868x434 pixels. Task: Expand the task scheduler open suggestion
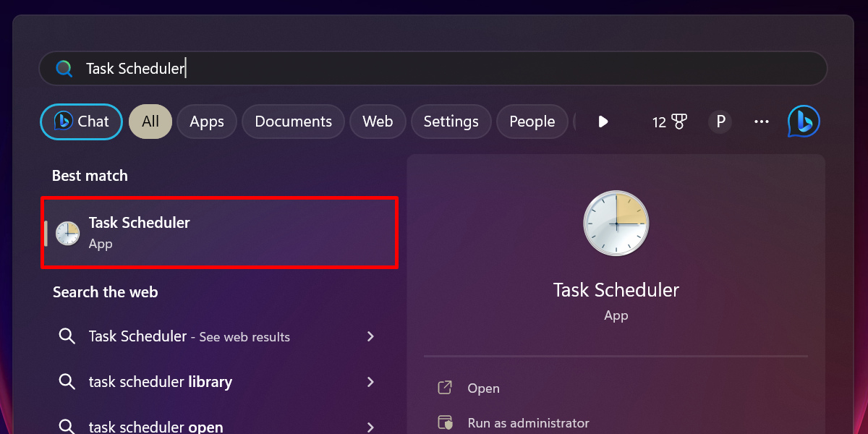(x=370, y=426)
